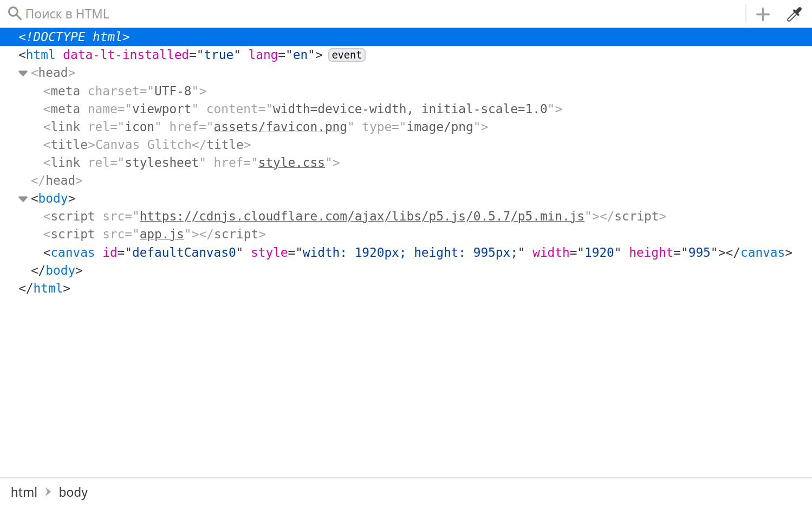
Task: Click the closing body tag line
Action: tap(56, 270)
